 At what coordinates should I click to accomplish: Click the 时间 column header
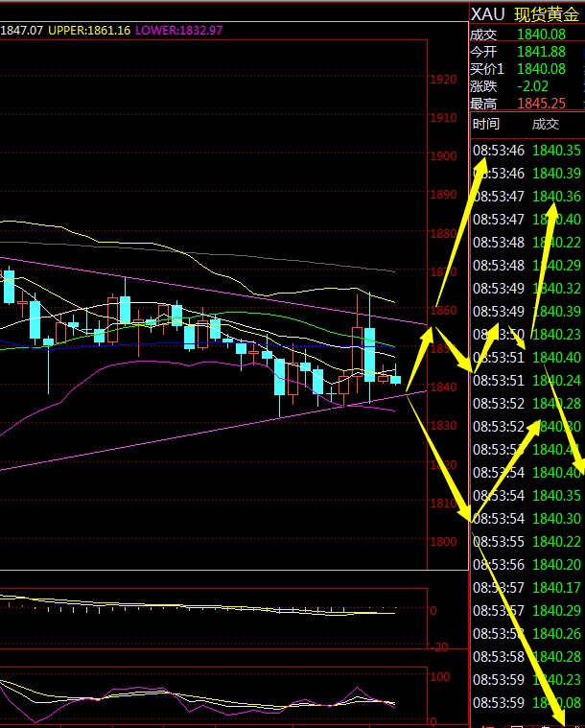point(485,124)
